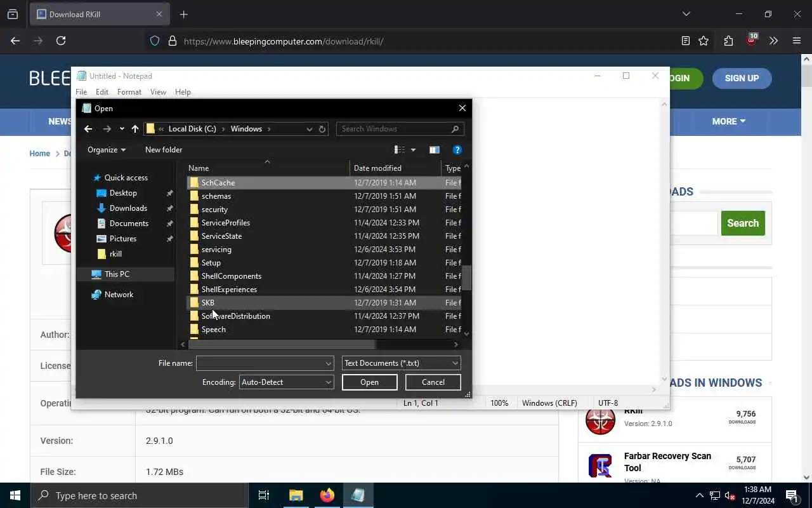Open the Notepad Edit menu
Screen dimensions: 812x508
[102, 92]
